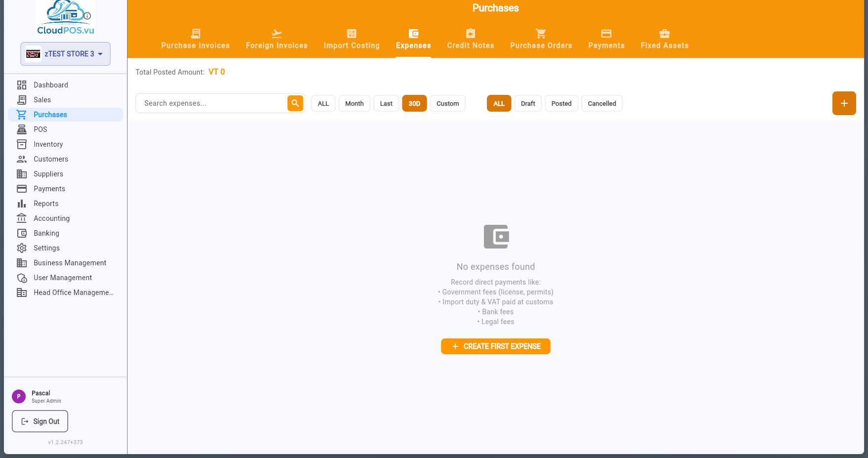Click the Sales receipt icon

22,100
